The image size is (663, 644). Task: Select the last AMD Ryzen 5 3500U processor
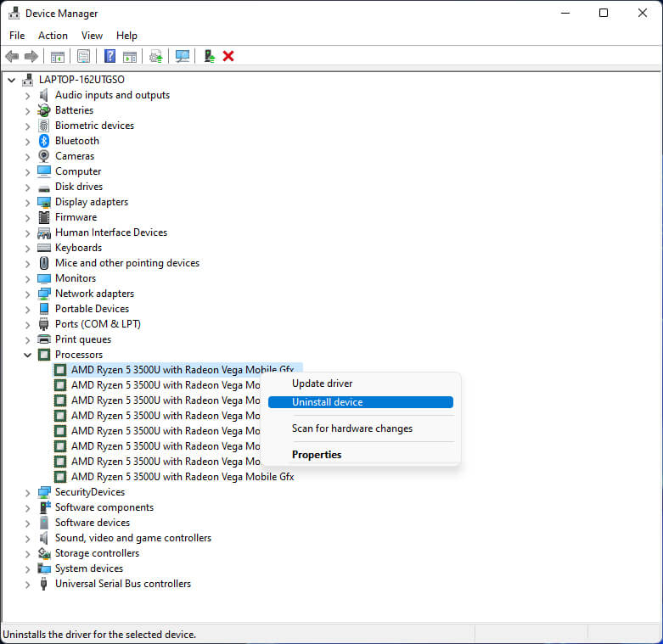[x=183, y=477]
